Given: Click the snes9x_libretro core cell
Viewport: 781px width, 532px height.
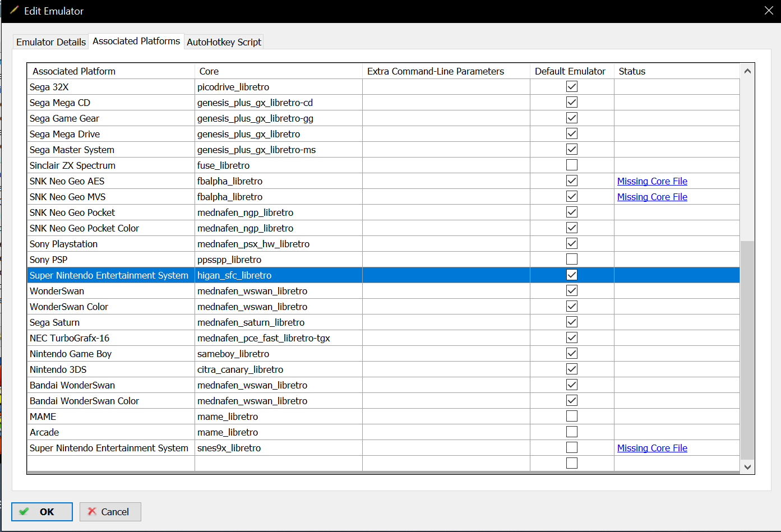Looking at the screenshot, I should click(279, 448).
